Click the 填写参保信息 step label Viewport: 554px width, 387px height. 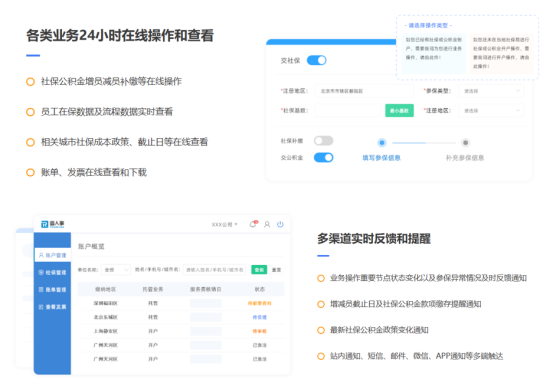point(382,158)
